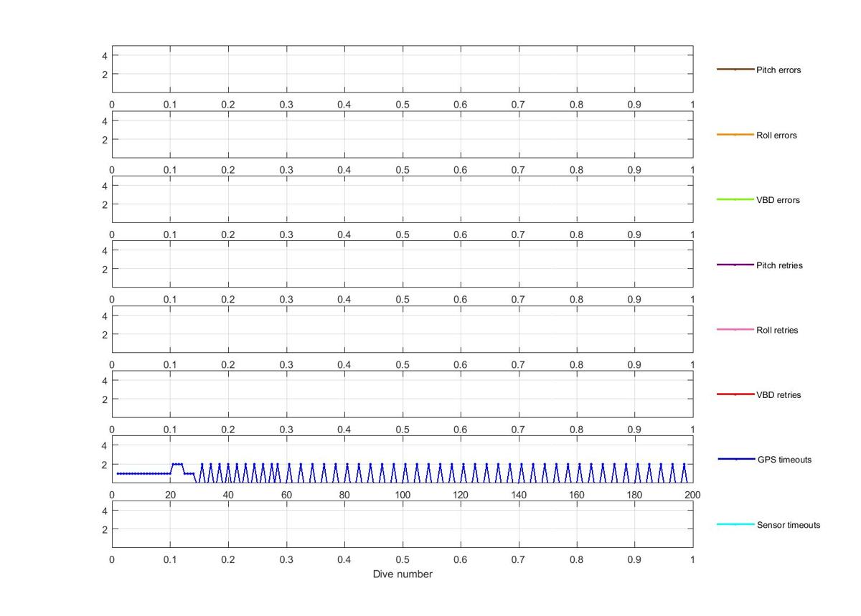Click the Pitch errors legend label
The height and width of the screenshot is (616, 861).
(x=778, y=70)
